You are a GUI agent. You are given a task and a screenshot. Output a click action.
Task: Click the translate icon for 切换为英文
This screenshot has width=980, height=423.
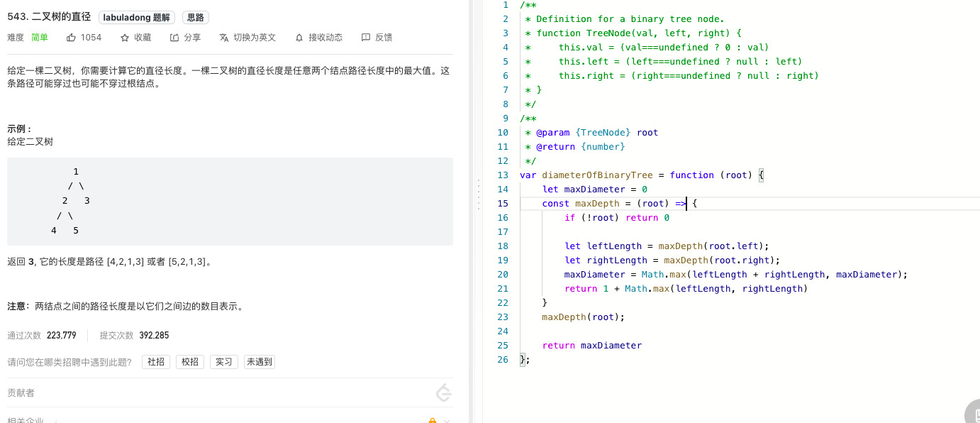coord(224,38)
